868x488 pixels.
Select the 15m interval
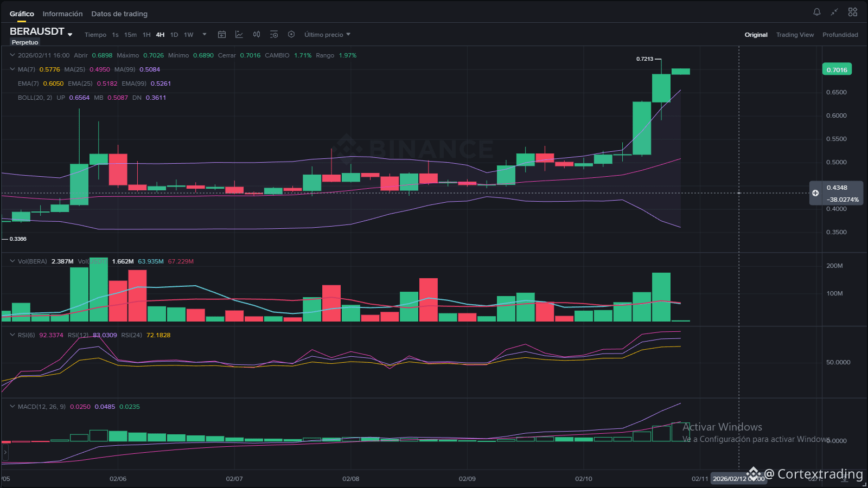130,35
